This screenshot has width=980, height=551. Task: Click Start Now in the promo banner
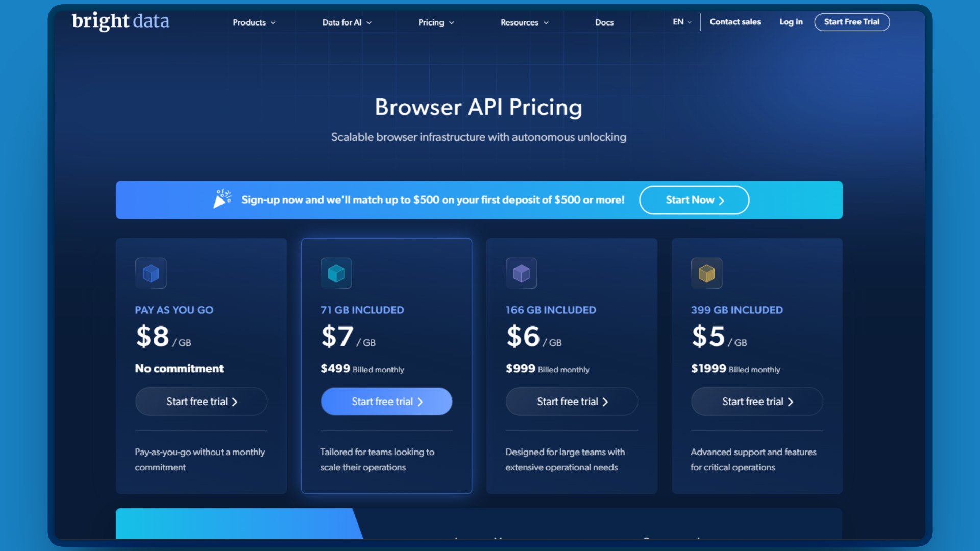[x=694, y=200]
